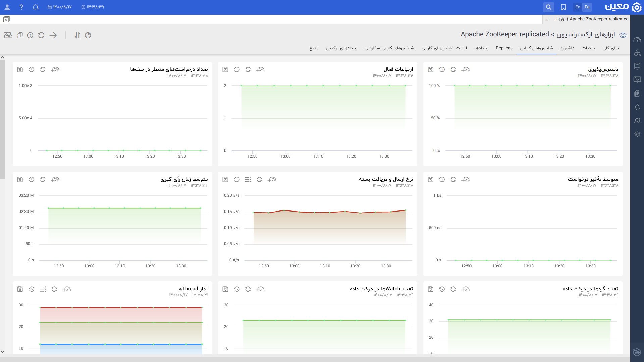Open the شاخص‌های کارایی سفارشی tab
The width and height of the screenshot is (644, 362).
(389, 48)
